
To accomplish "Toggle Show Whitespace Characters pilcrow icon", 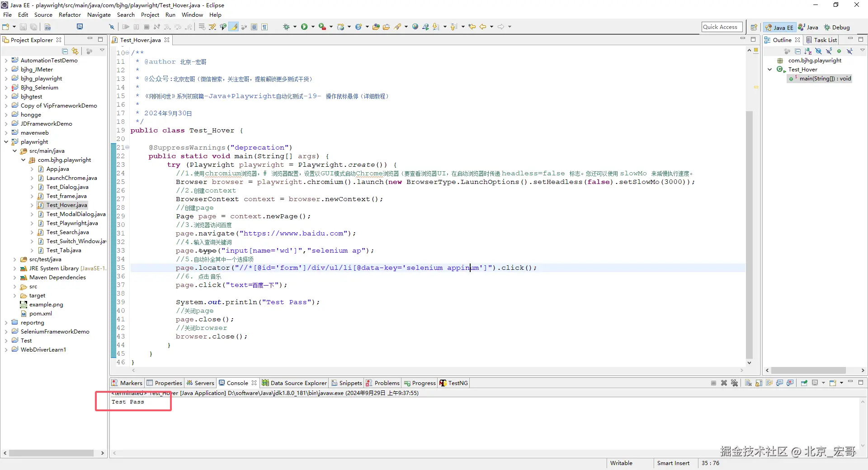I will (x=264, y=27).
